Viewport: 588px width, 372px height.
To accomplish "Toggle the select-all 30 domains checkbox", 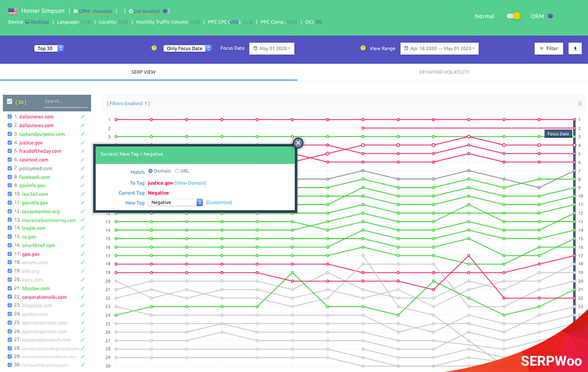I will tap(10, 101).
